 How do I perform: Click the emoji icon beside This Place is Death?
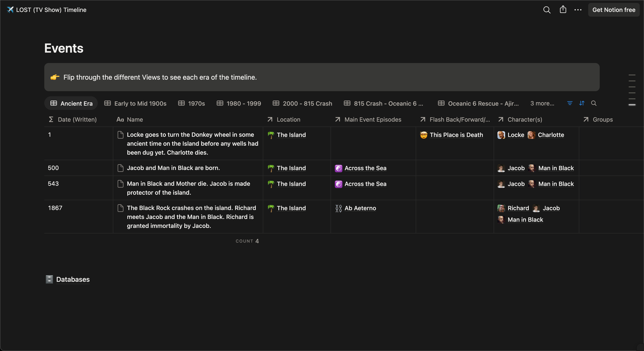tap(424, 135)
